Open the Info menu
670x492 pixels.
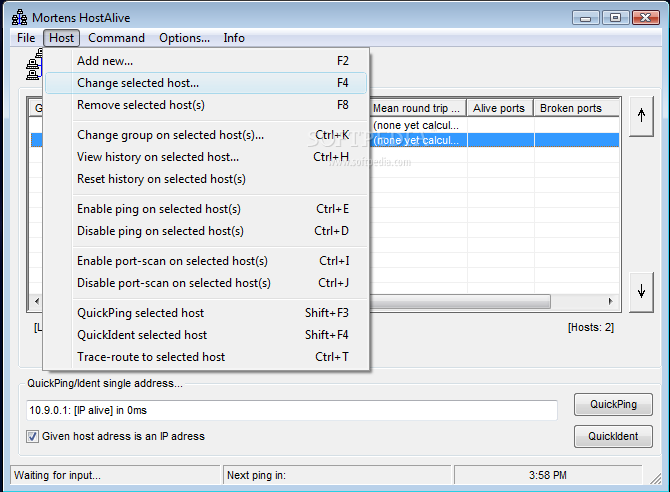[x=234, y=38]
